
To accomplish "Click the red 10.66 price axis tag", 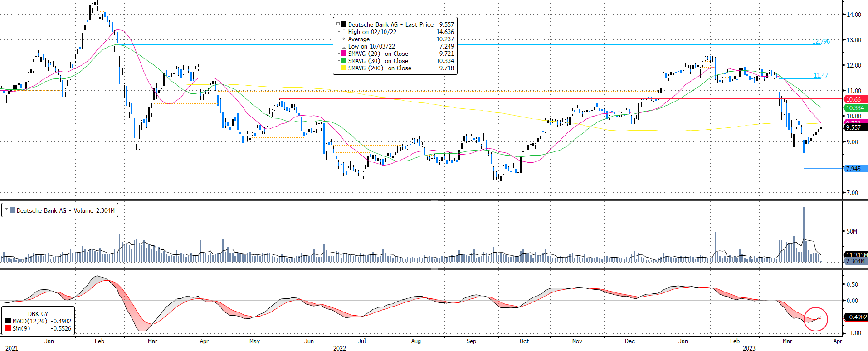I will pyautogui.click(x=855, y=99).
